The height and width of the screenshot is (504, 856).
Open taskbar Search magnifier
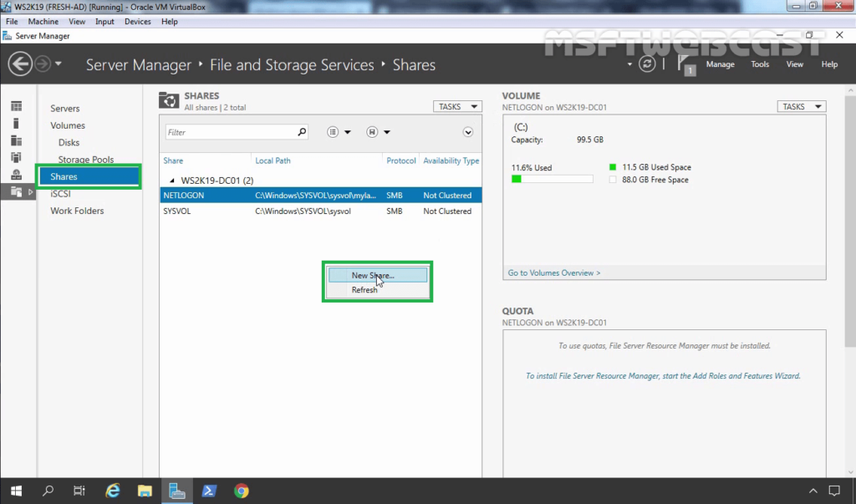pyautogui.click(x=48, y=491)
